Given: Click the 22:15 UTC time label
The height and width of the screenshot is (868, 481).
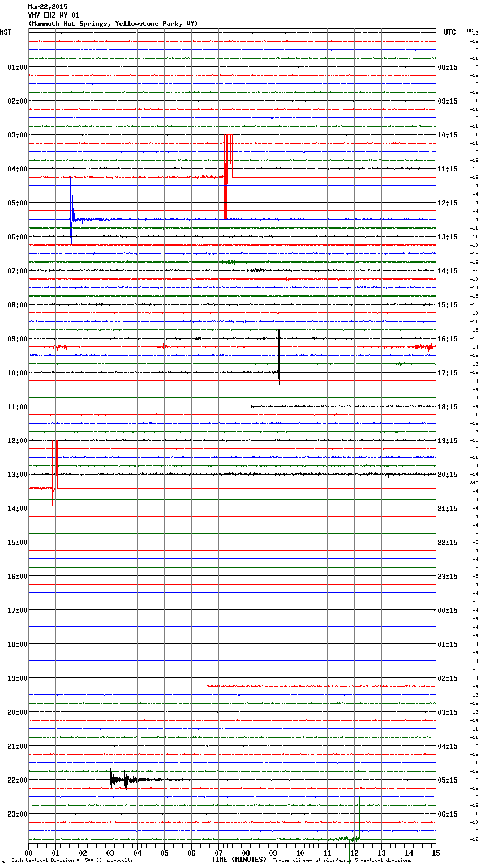Looking at the screenshot, I should coord(448,543).
